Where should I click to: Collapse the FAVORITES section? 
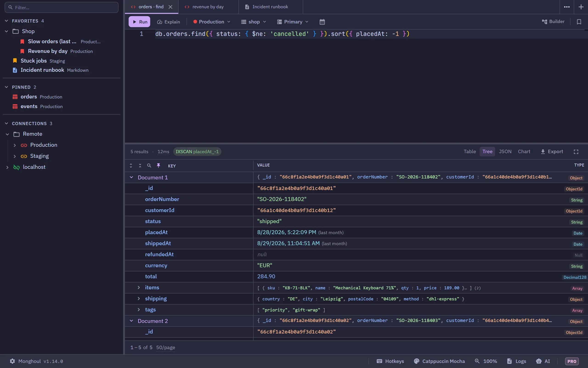click(7, 21)
